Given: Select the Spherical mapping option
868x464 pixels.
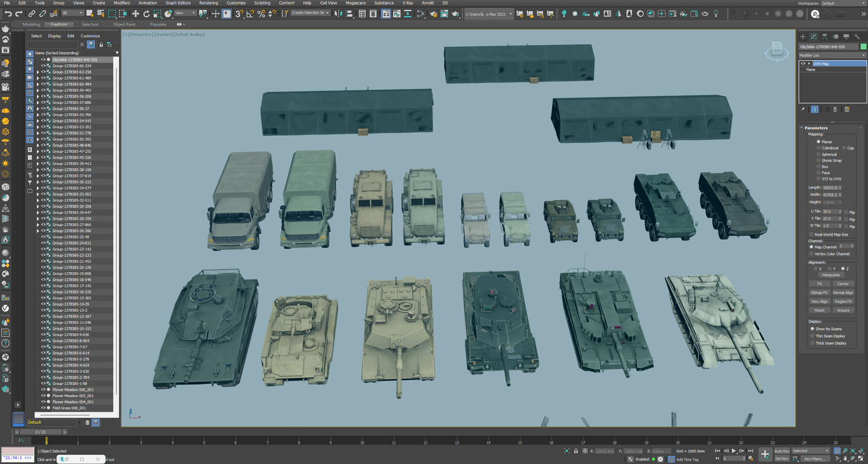Looking at the screenshot, I should tap(818, 154).
